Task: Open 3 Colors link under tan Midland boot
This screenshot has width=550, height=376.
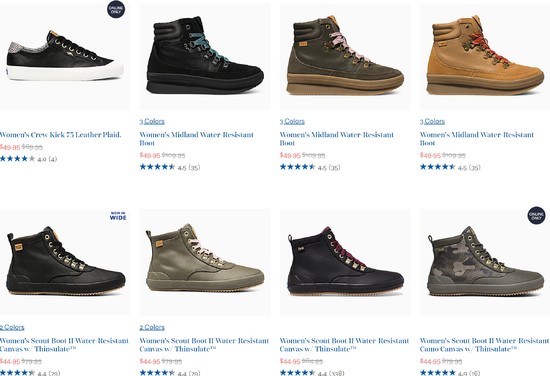Action: point(432,121)
